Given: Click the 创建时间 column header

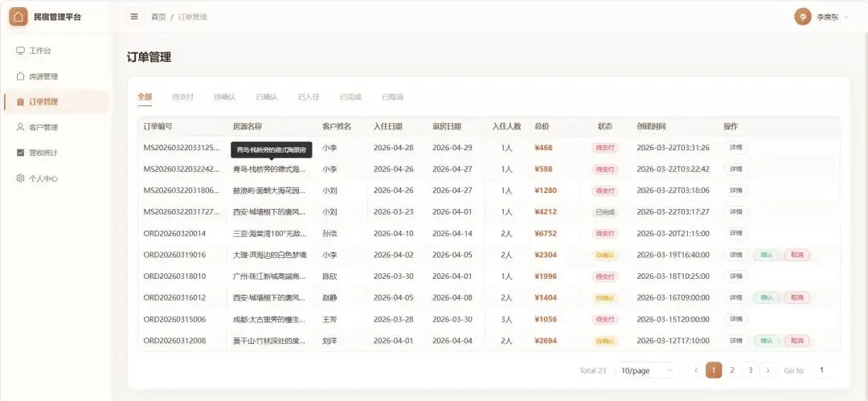Looking at the screenshot, I should point(651,126).
